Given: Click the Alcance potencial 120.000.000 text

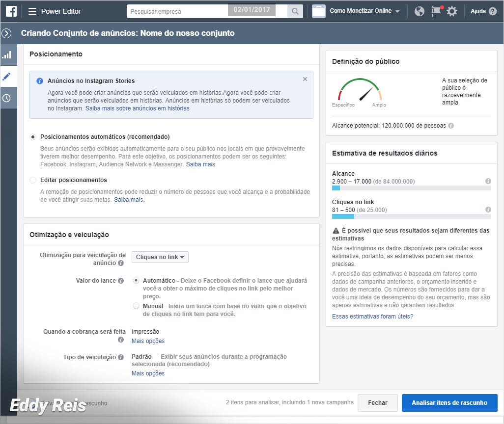Looking at the screenshot, I should [389, 126].
